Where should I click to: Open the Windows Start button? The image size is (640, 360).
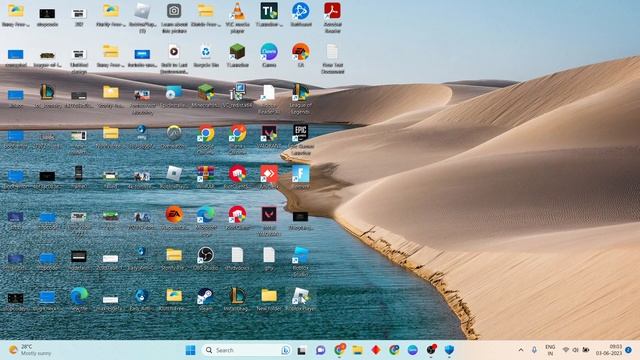click(x=190, y=350)
